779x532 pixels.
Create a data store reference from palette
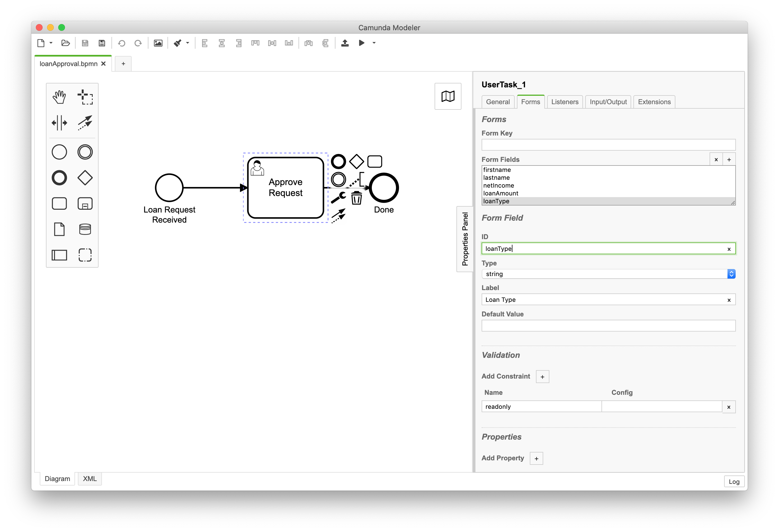click(85, 230)
